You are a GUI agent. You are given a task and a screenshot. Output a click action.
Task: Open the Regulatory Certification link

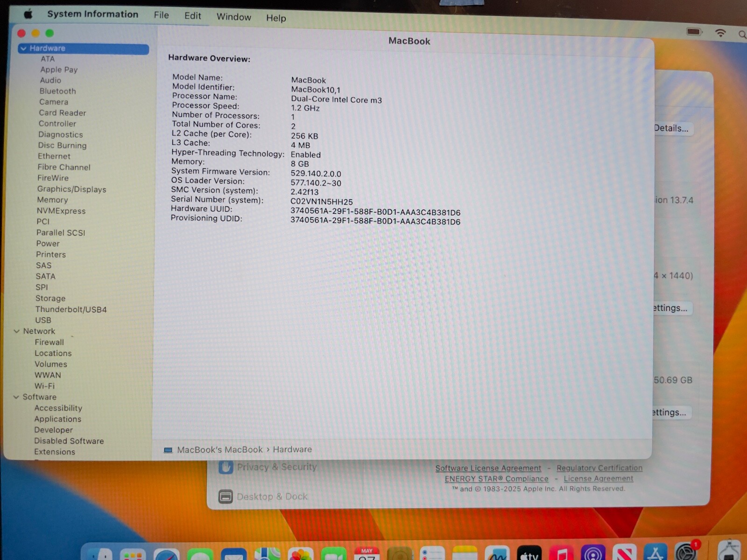tap(599, 468)
